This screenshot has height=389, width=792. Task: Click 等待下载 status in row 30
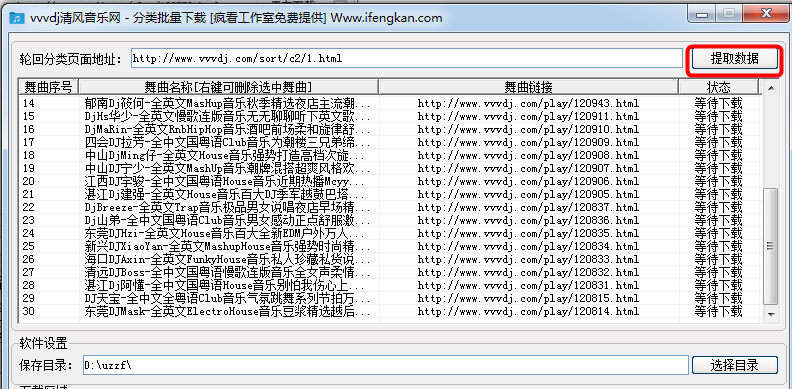click(718, 311)
